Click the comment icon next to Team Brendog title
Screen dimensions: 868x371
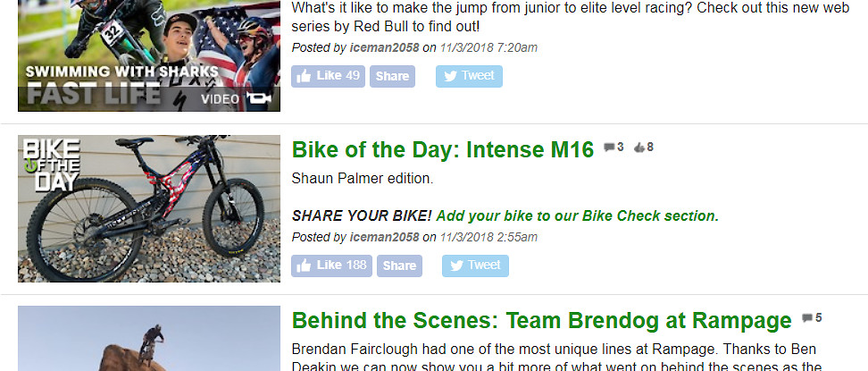[x=806, y=318]
